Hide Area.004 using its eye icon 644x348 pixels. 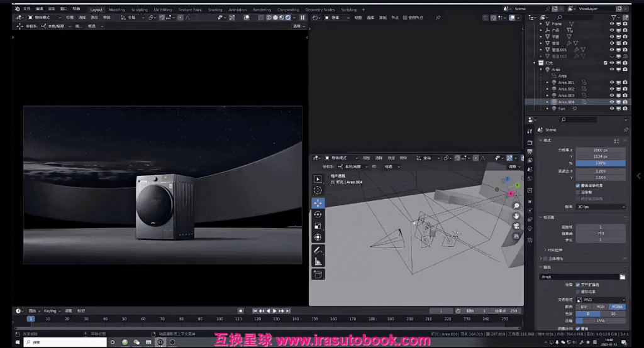coord(611,102)
